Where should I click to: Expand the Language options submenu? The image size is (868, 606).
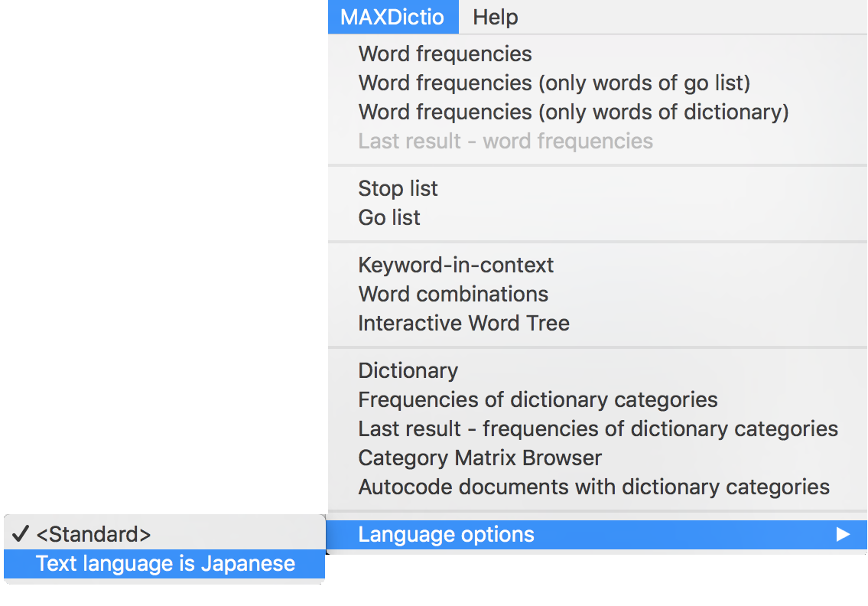click(x=597, y=535)
